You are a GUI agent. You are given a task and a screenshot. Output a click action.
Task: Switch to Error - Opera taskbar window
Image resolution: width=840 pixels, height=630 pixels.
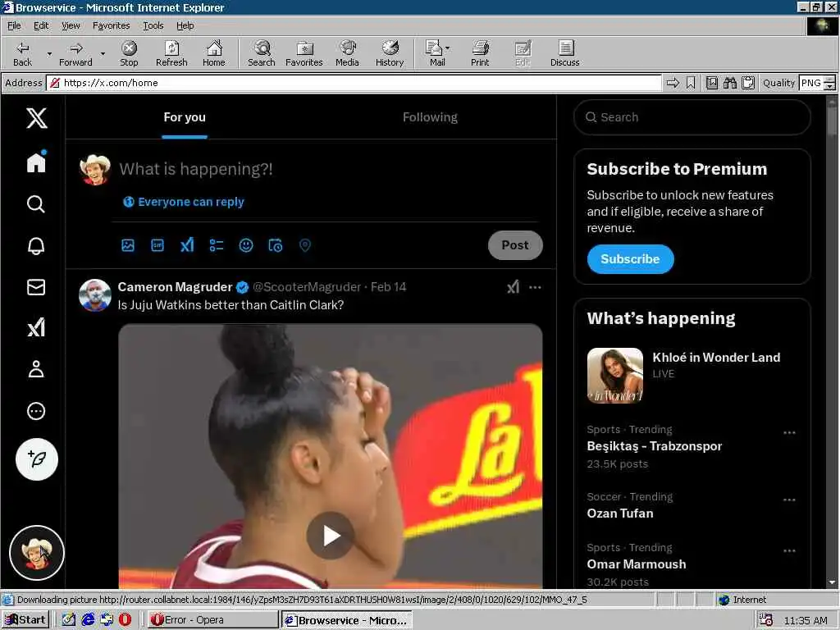coord(212,620)
